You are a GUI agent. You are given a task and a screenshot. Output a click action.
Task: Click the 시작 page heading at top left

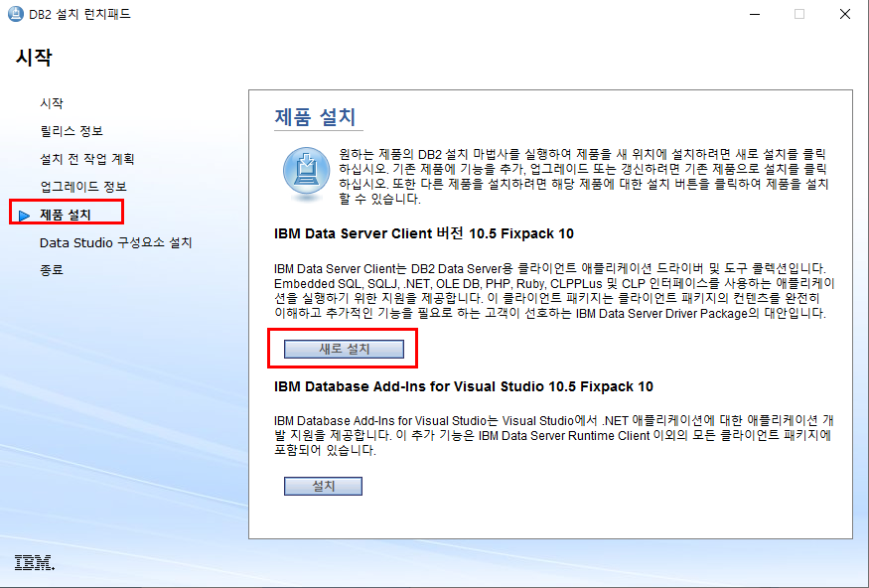[34, 57]
